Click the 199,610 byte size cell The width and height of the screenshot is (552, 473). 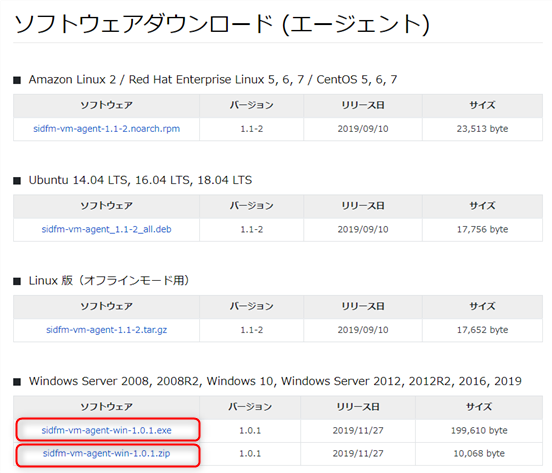(x=479, y=430)
